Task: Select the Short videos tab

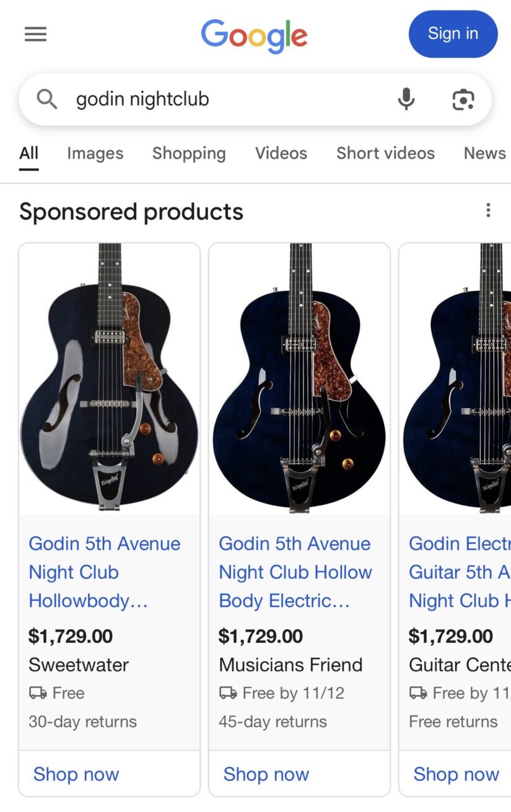Action: click(x=385, y=154)
